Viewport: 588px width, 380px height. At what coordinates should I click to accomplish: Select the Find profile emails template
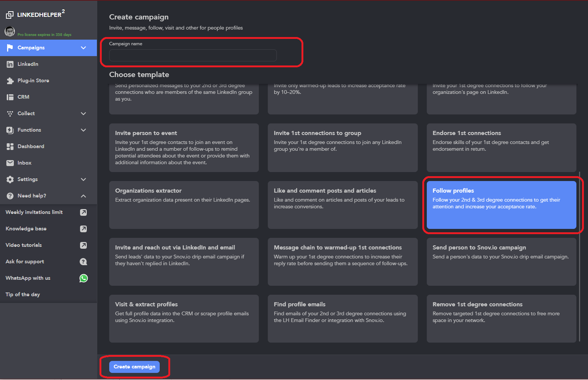click(343, 319)
